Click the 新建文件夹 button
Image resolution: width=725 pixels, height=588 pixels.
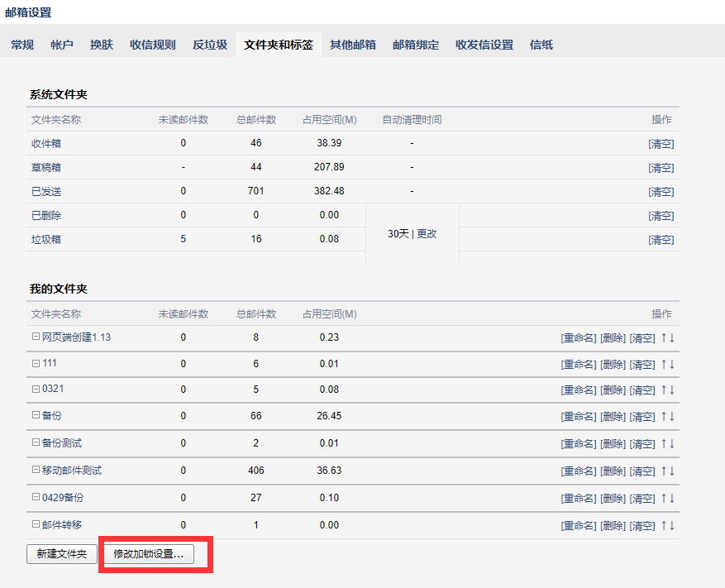click(x=61, y=554)
